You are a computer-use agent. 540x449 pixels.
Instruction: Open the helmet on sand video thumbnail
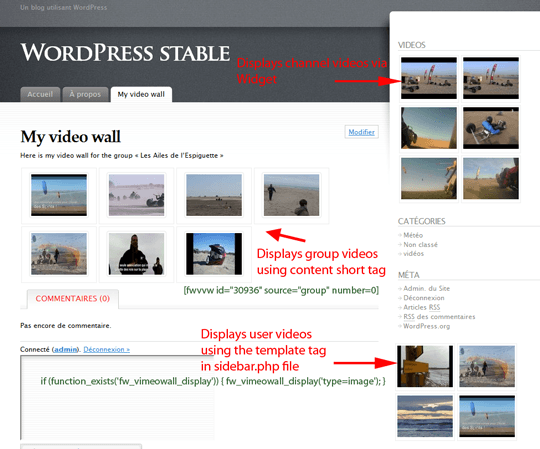pos(214,254)
